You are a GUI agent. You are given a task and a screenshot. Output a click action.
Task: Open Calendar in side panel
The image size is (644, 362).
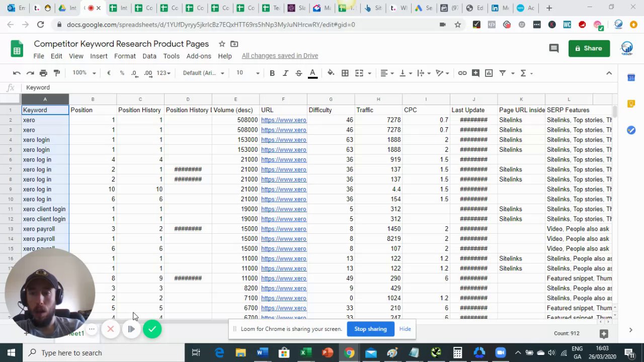[x=631, y=77]
